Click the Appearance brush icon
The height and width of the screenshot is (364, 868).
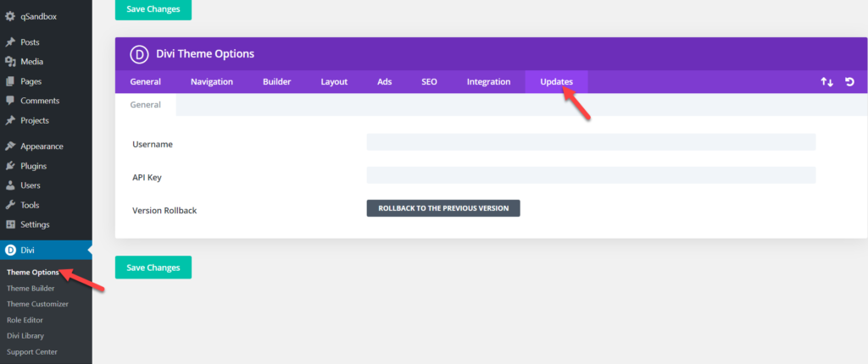[x=10, y=146]
